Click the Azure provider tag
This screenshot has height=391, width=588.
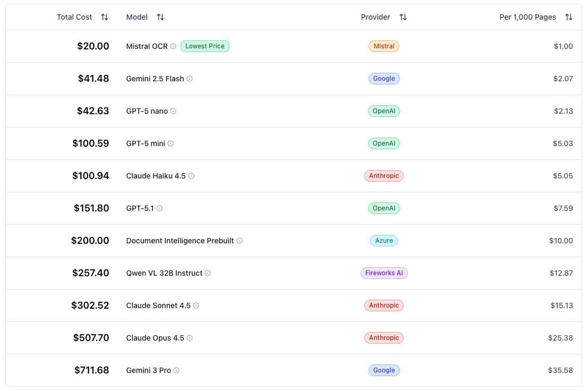point(384,241)
